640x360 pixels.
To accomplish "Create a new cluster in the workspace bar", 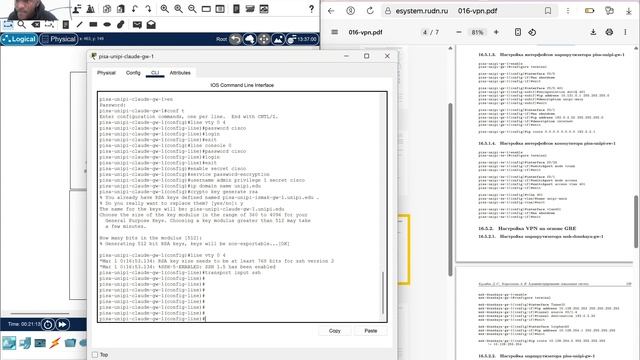I will (x=250, y=39).
